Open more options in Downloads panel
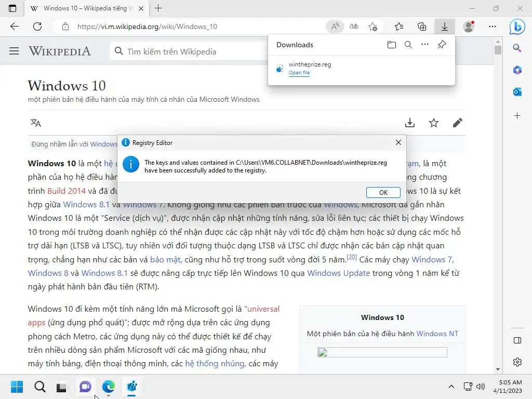Image resolution: width=532 pixels, height=399 pixels. pos(425,45)
